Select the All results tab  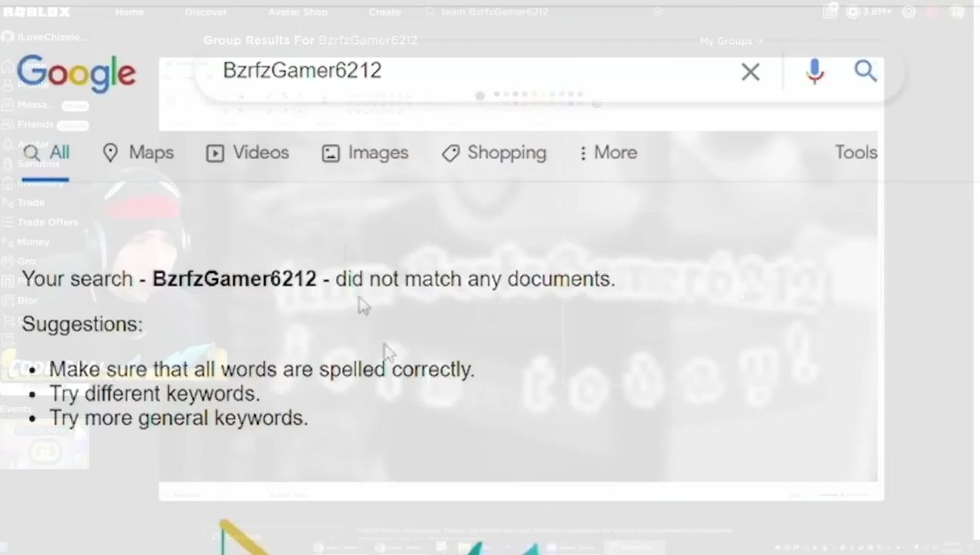[46, 153]
